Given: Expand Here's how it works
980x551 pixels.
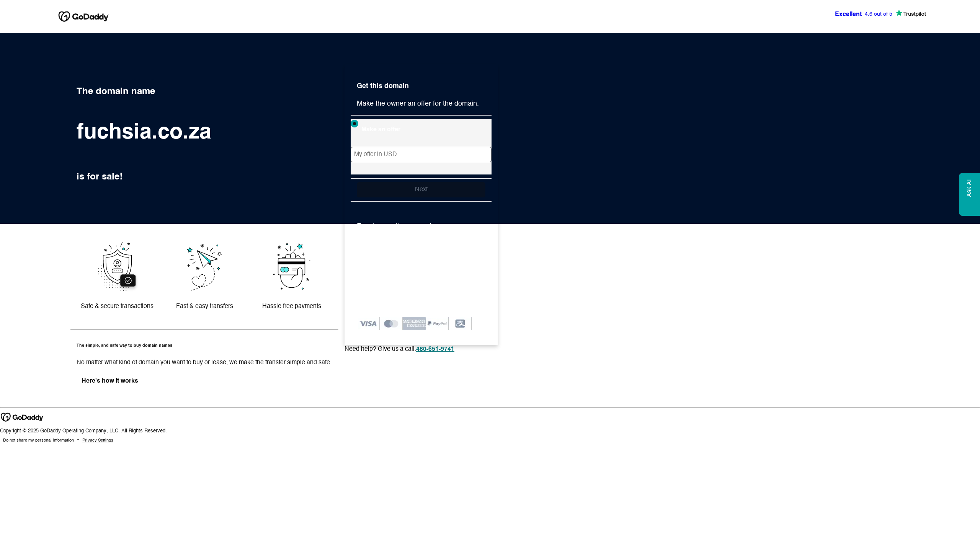Looking at the screenshot, I should [110, 380].
